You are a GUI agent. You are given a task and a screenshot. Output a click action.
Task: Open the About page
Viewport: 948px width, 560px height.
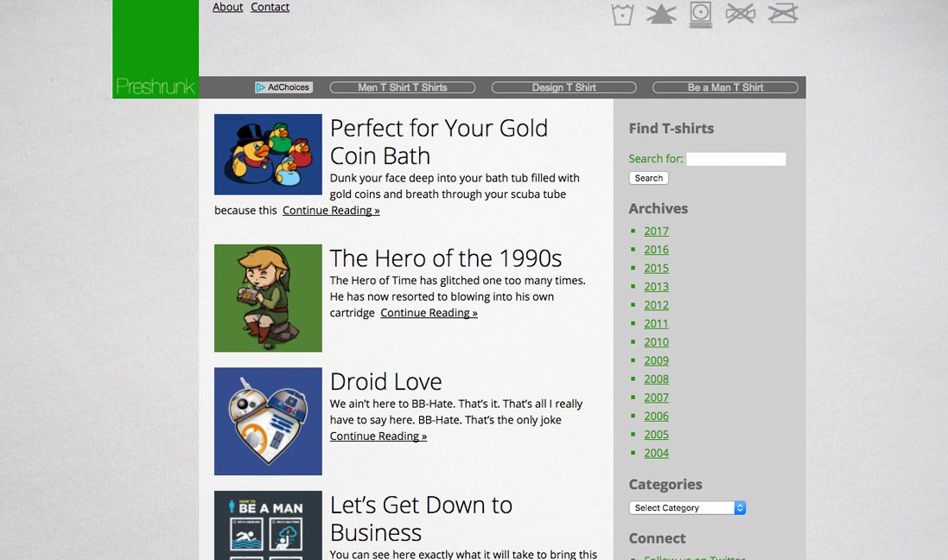coord(227,7)
